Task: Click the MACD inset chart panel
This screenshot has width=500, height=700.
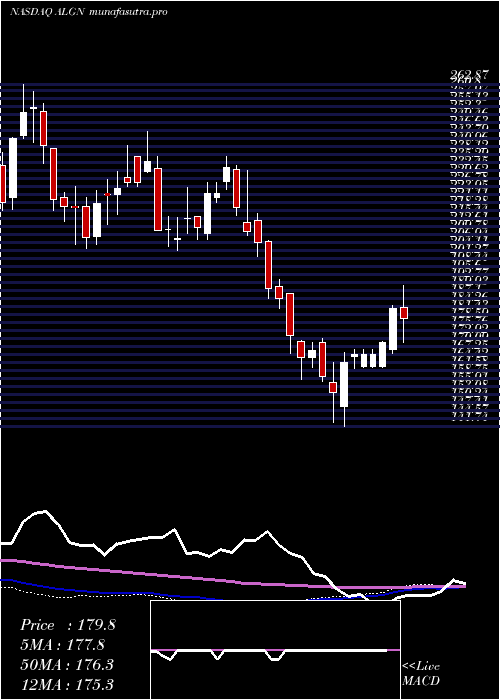Action: click(275, 650)
